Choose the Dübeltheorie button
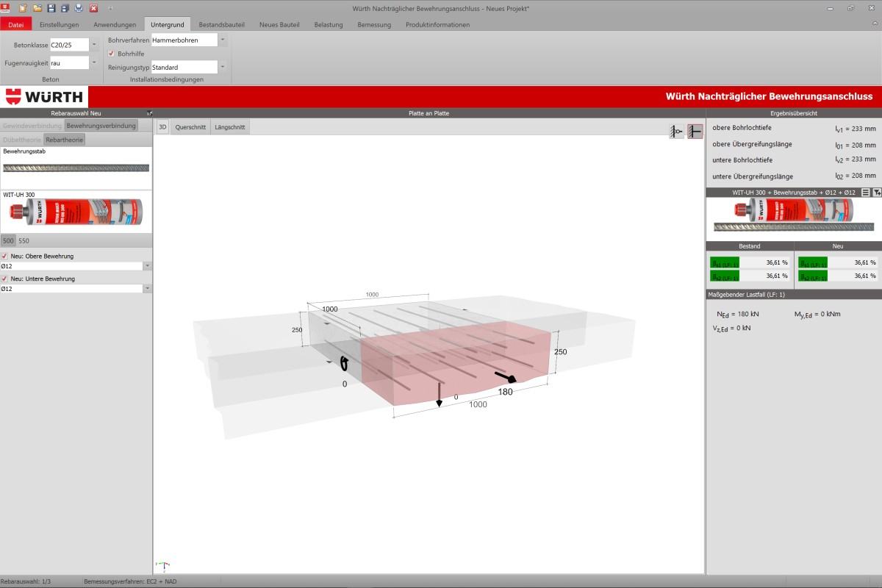The height and width of the screenshot is (588, 882). pos(22,139)
